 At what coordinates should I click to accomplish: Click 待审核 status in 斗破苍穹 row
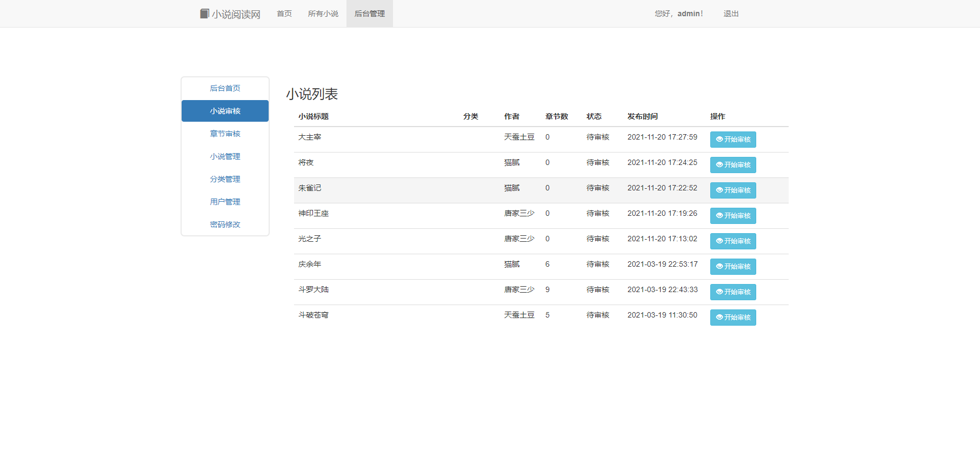[598, 315]
